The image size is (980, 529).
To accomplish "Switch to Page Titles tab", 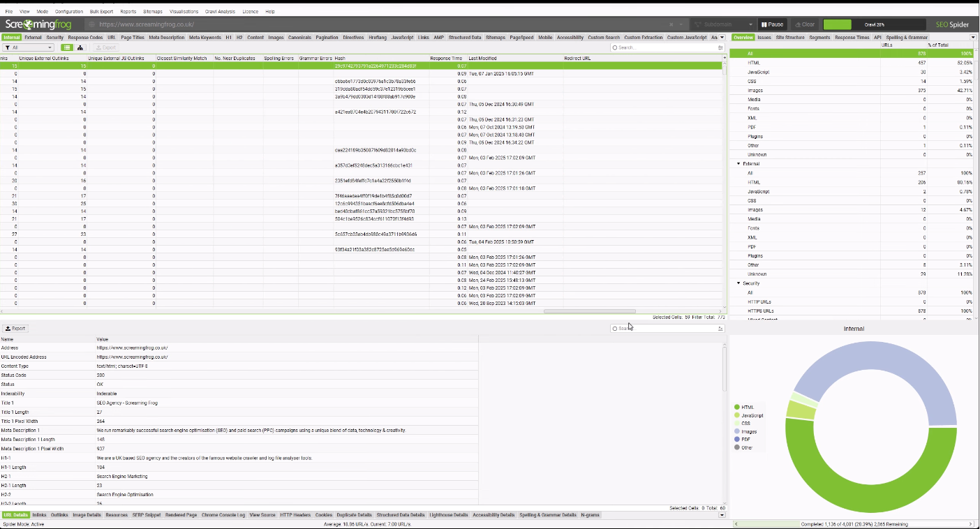I will (x=133, y=37).
